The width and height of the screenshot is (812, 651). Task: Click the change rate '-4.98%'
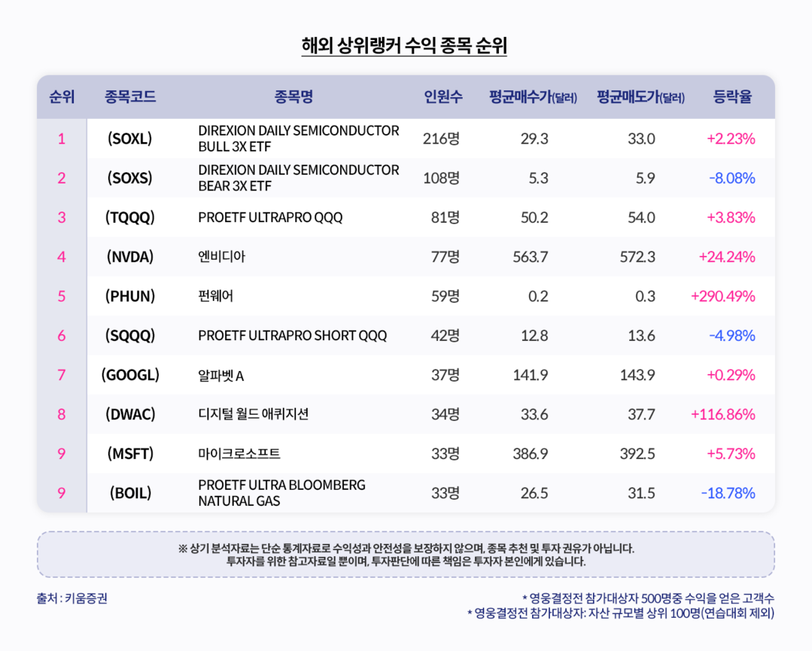tap(731, 336)
